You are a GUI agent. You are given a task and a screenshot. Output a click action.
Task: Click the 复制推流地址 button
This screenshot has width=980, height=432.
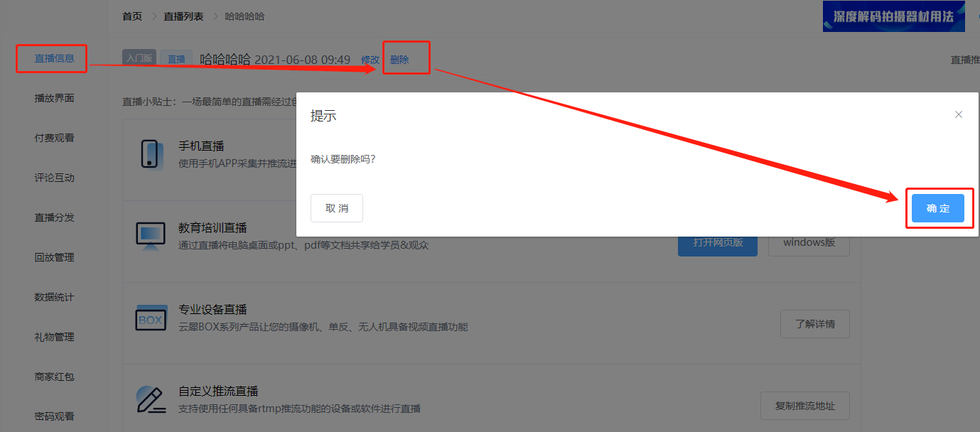point(805,406)
